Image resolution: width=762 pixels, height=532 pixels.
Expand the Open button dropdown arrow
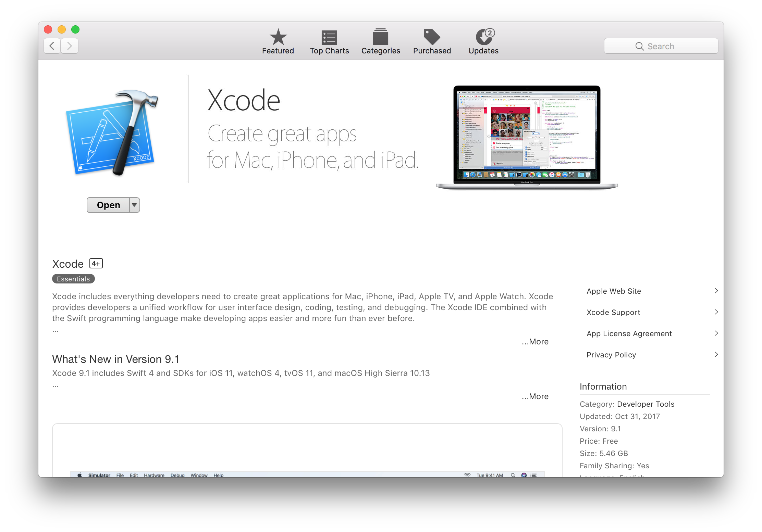[x=134, y=205]
